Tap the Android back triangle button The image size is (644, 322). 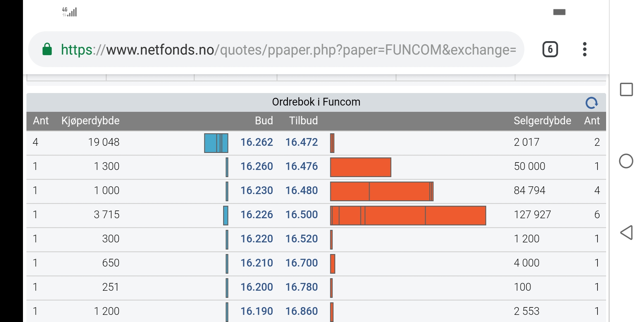coord(626,233)
